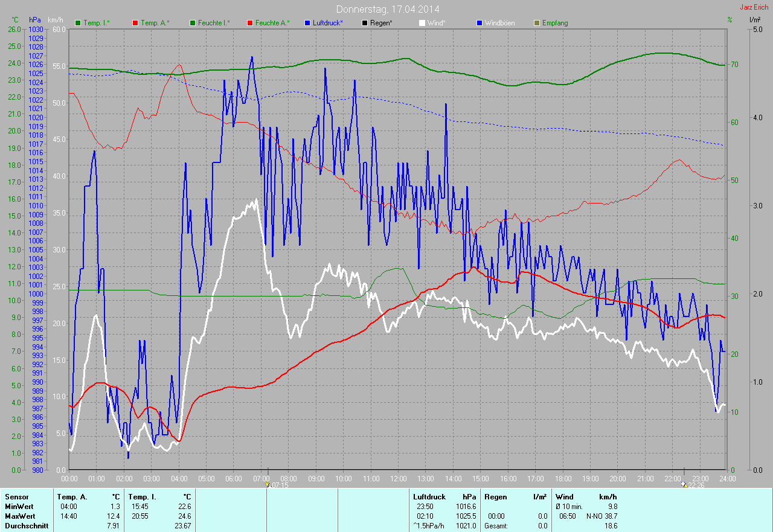Click the white Wind legend swatch
Screen dimensions: 773x532
click(422, 23)
